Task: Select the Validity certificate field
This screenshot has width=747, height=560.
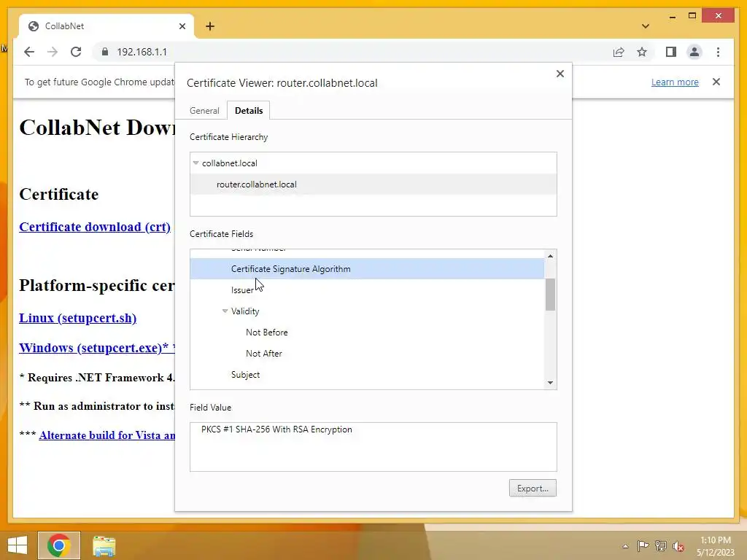Action: pos(367,311)
